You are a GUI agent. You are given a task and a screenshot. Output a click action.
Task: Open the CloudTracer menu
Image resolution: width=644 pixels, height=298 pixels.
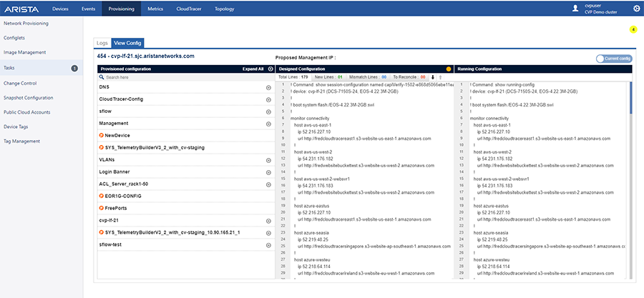pyautogui.click(x=188, y=9)
